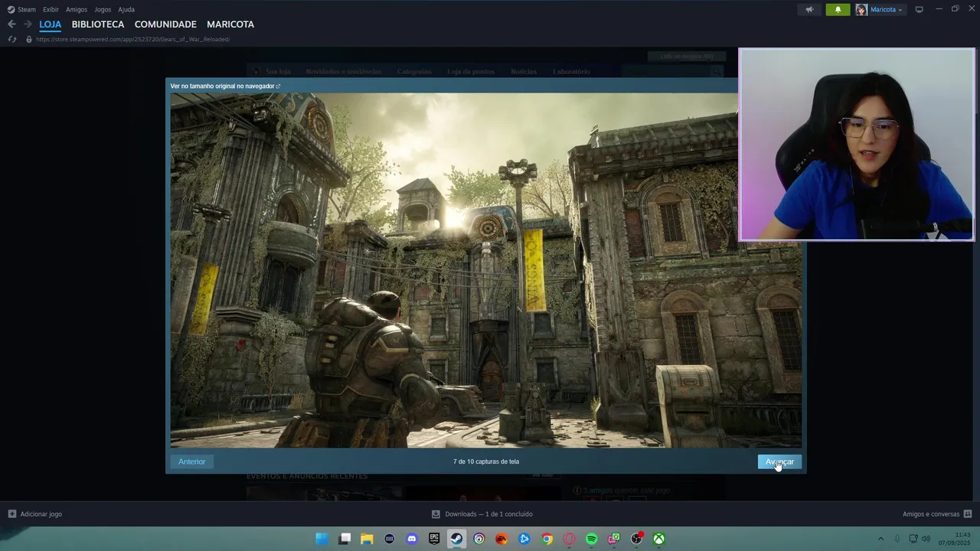
Task: Toggle Big Picture mode icon
Action: tap(919, 9)
